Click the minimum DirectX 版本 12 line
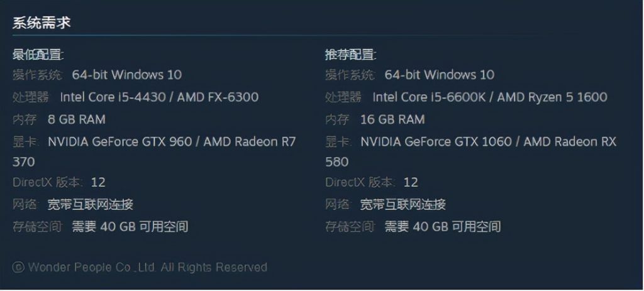 click(59, 182)
